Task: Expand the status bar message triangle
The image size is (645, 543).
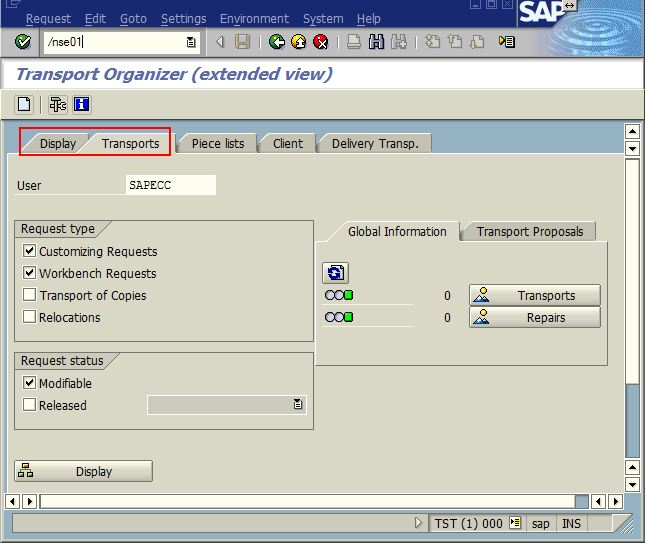Action: tap(418, 523)
